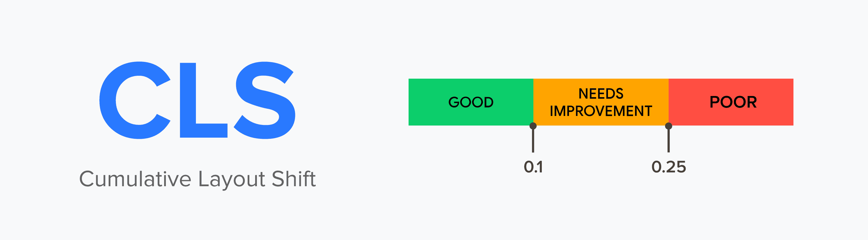Viewport: 868px width, 240px height.
Task: Select the 0.1 threshold value label
Action: (533, 167)
